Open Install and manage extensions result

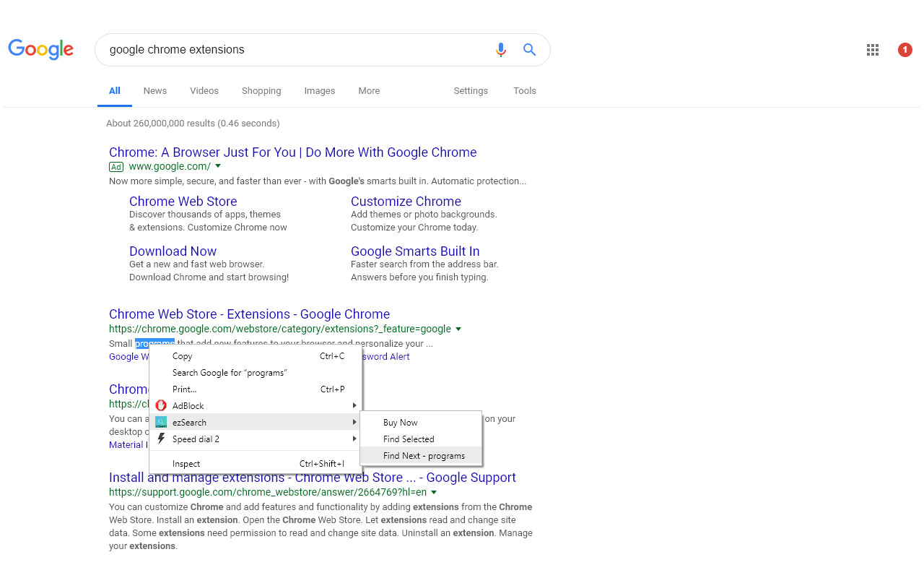pyautogui.click(x=313, y=478)
